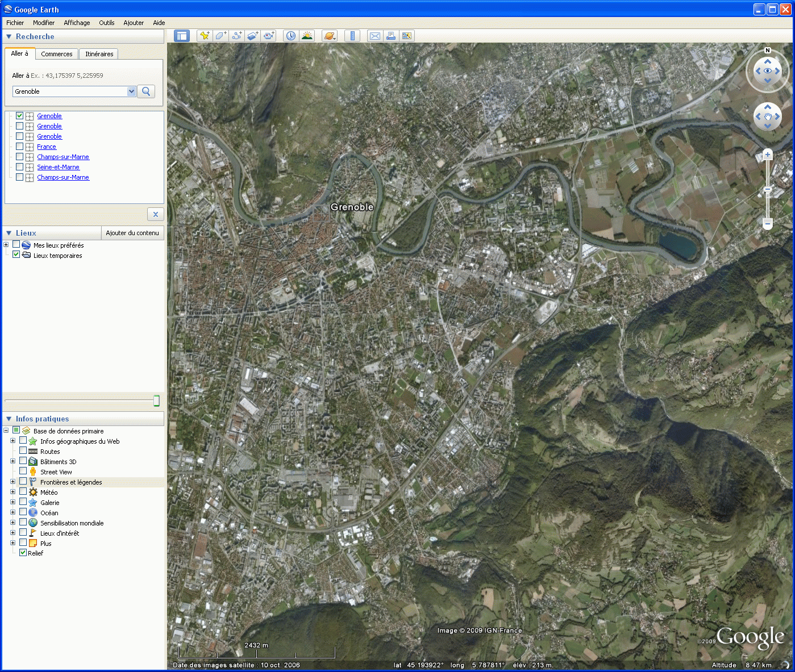Open the Outils menu
This screenshot has width=795, height=672.
point(107,23)
